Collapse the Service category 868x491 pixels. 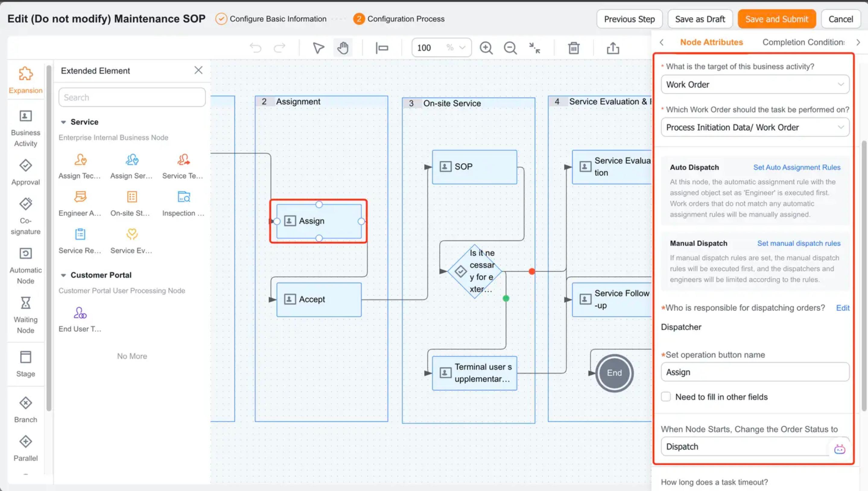click(x=63, y=122)
